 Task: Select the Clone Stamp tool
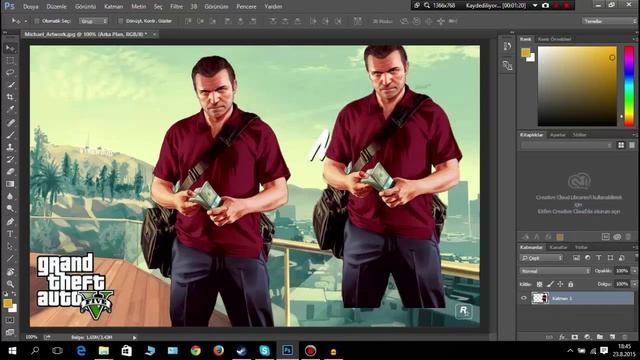pos(10,147)
